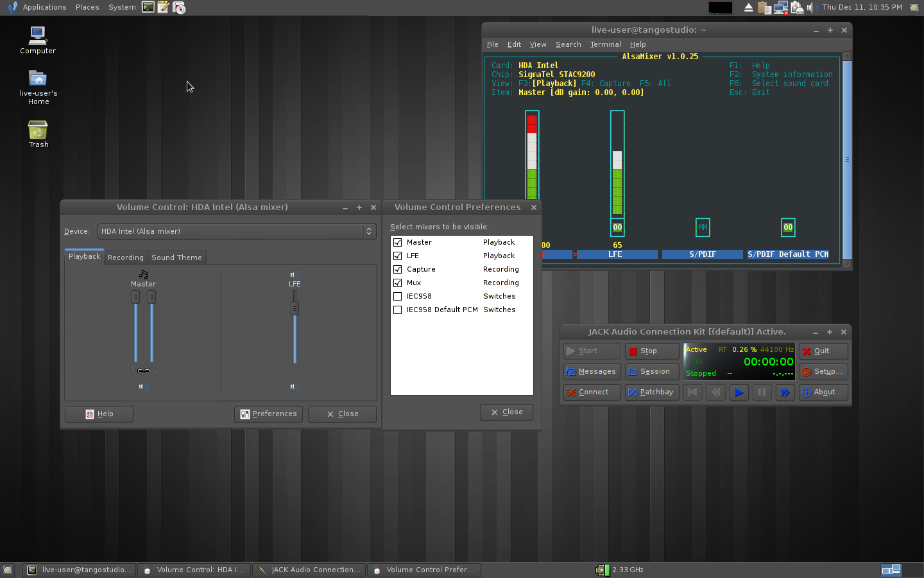The image size is (924, 578).
Task: Open the Terminal menu in terminal window
Action: [x=605, y=44]
